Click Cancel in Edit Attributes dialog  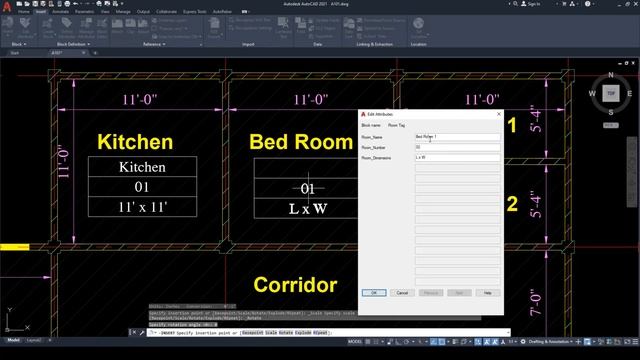402,293
